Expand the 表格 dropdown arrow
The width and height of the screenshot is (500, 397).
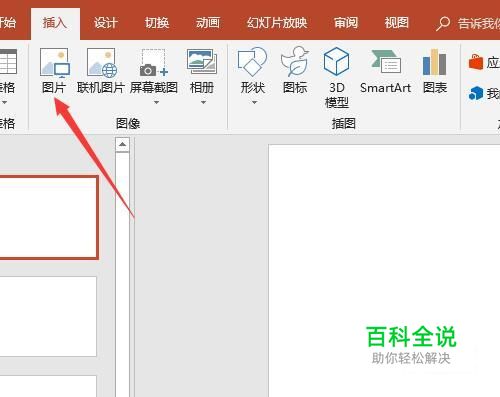pyautogui.click(x=4, y=102)
